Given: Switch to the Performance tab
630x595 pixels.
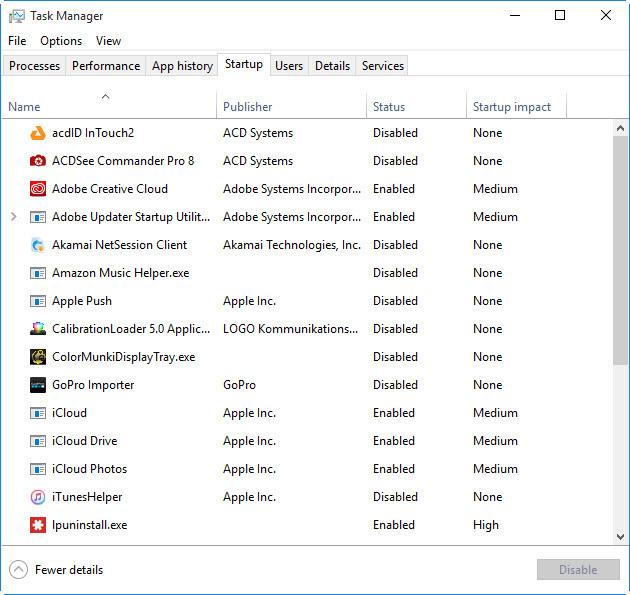Looking at the screenshot, I should tap(106, 66).
